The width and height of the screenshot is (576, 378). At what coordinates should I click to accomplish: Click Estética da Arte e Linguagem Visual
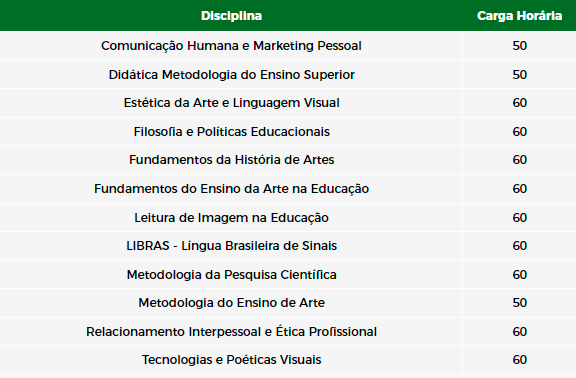pos(231,102)
